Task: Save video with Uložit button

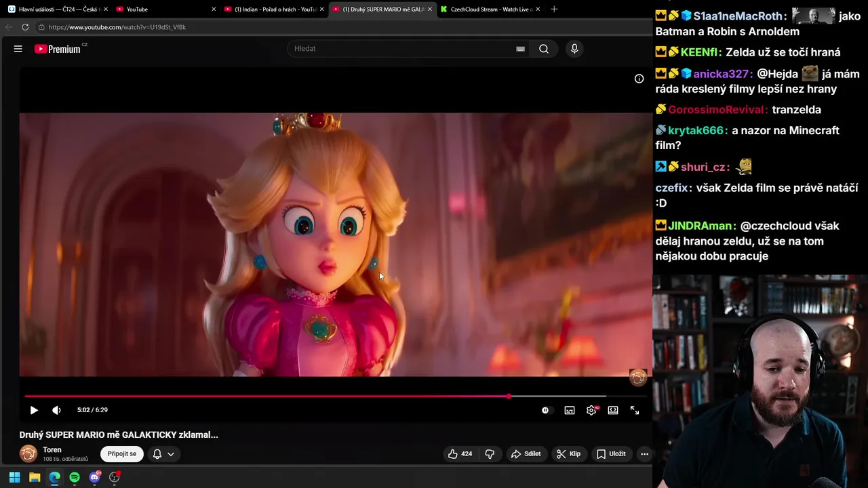Action: pyautogui.click(x=611, y=454)
